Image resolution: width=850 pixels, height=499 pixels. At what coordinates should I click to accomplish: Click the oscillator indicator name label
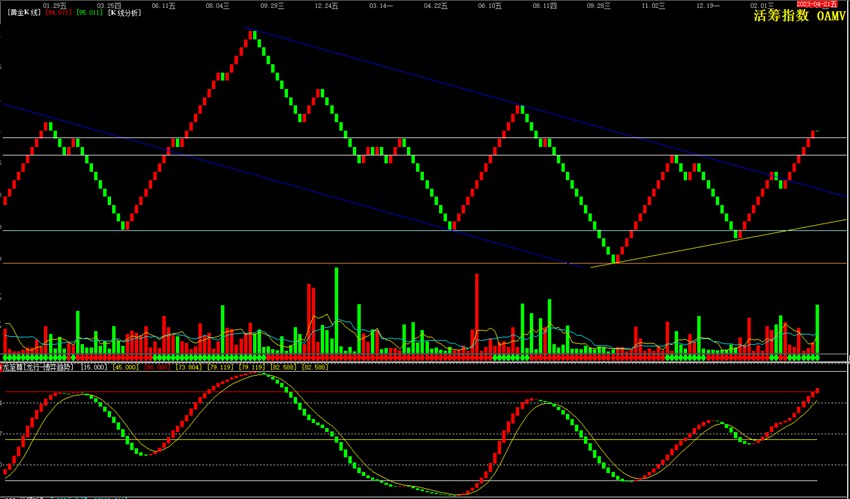tap(38, 367)
